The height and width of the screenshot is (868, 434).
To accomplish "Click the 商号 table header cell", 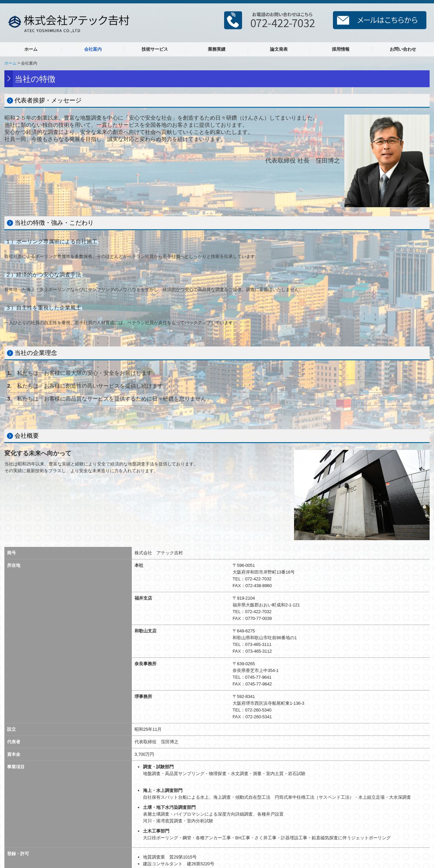I will pos(68,553).
